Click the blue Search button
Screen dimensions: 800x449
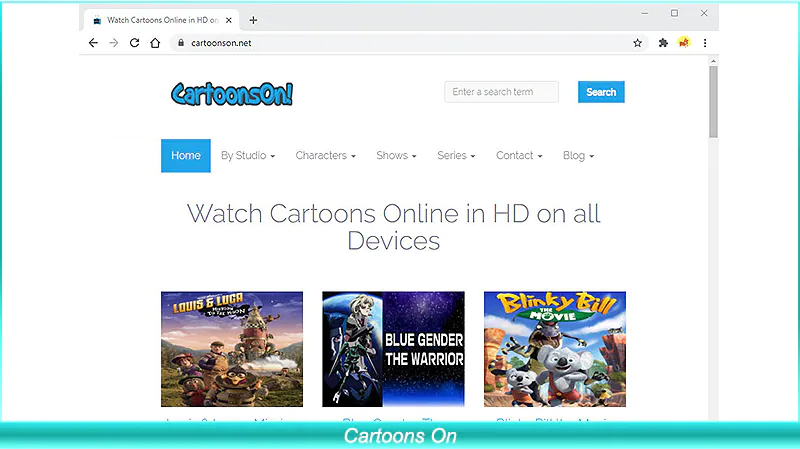coord(601,92)
